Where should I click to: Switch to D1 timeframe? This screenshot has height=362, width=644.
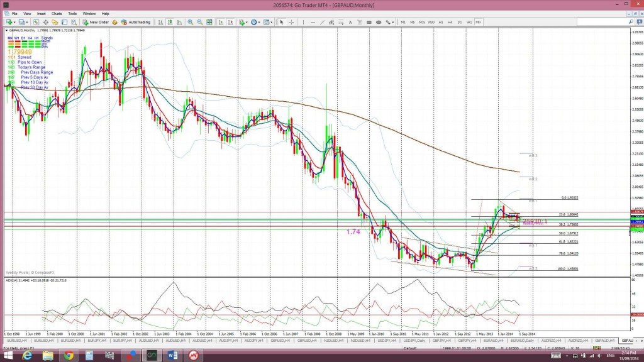pyautogui.click(x=460, y=22)
